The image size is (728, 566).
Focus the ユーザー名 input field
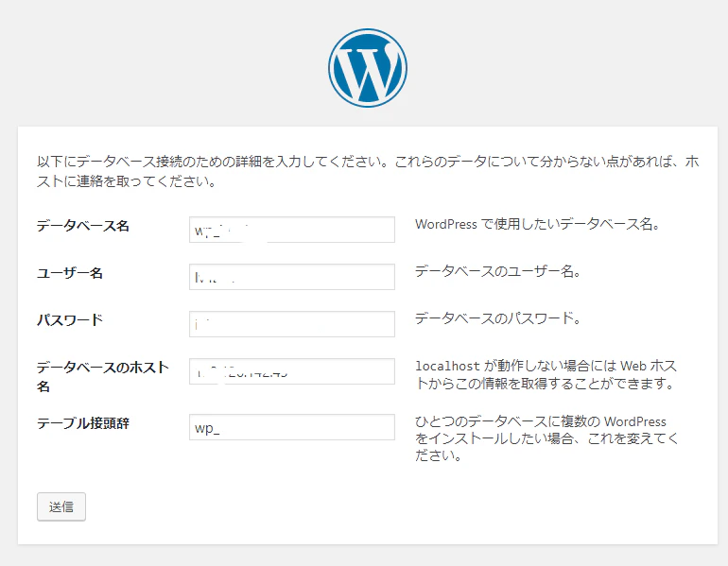292,277
